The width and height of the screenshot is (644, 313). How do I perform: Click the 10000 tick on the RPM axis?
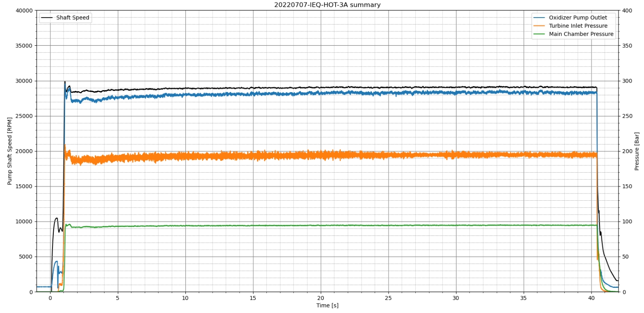(25, 222)
